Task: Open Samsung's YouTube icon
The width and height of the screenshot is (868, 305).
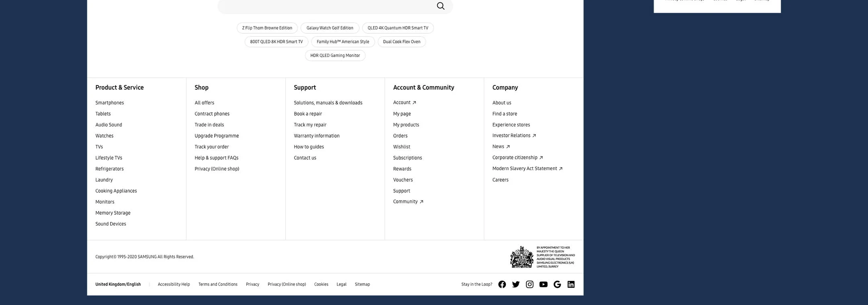Action: 543,285
